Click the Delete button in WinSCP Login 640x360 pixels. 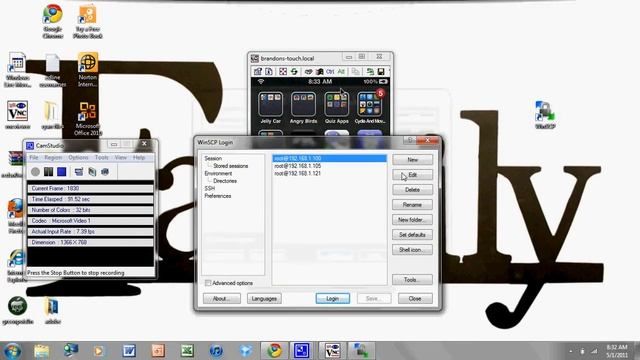point(412,190)
